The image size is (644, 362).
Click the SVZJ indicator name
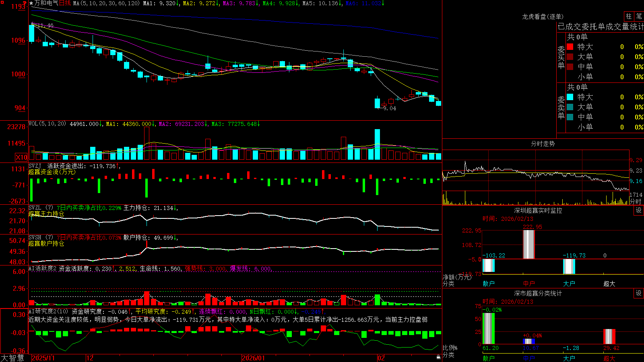[35, 166]
